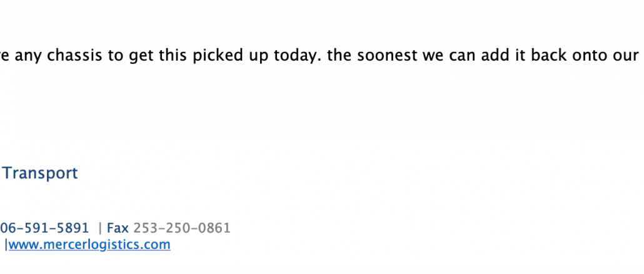Click the bold "Fax" label in signature
The height and width of the screenshot is (274, 644).
click(118, 228)
